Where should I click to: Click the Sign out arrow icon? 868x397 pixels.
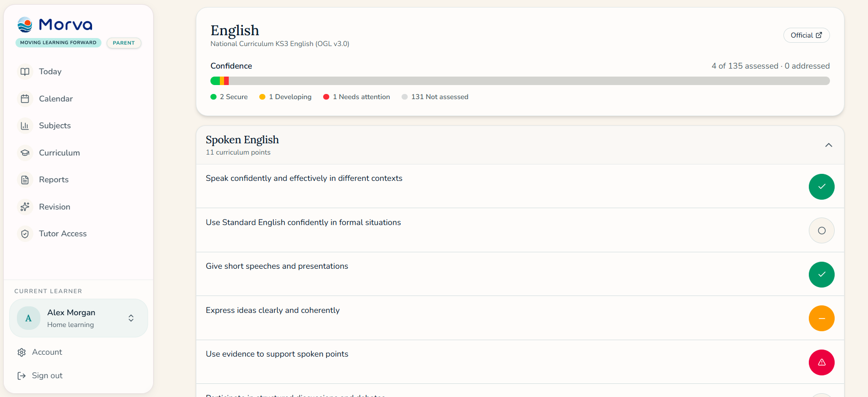coord(22,376)
